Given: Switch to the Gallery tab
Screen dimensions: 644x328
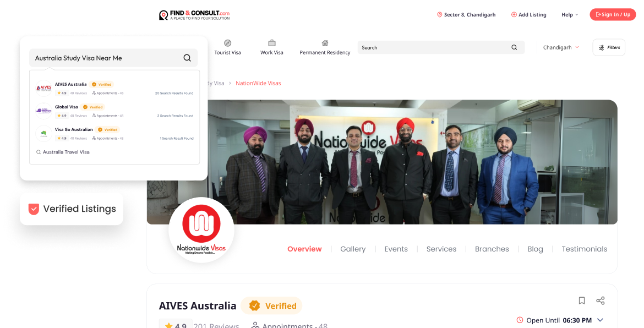Looking at the screenshot, I should click(353, 249).
